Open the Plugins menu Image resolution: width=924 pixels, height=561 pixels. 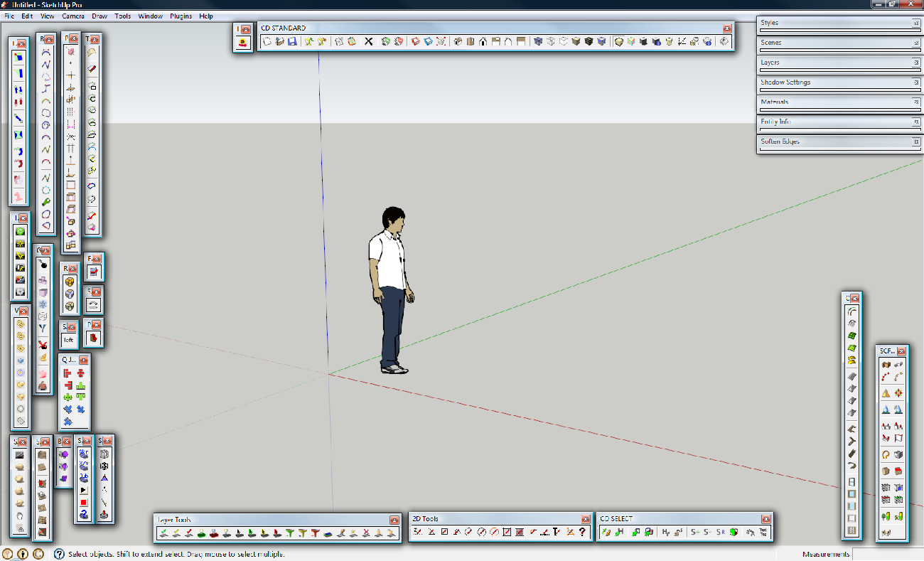click(181, 16)
